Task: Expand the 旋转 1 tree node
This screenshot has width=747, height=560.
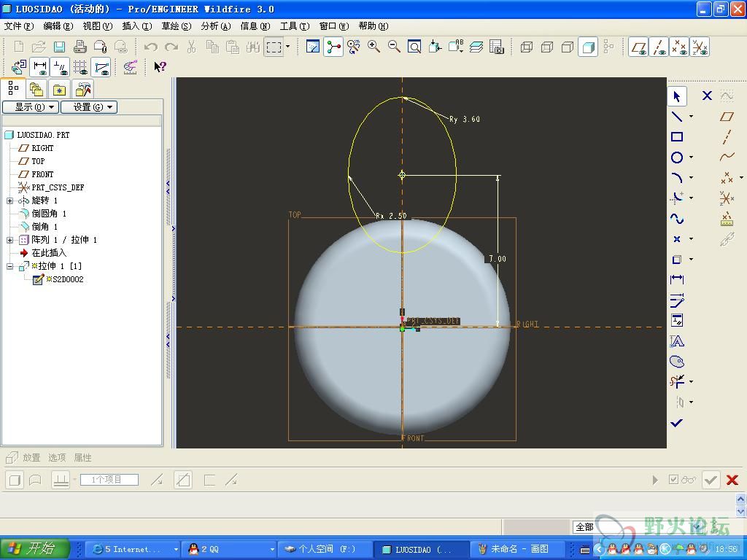Action: click(x=9, y=201)
